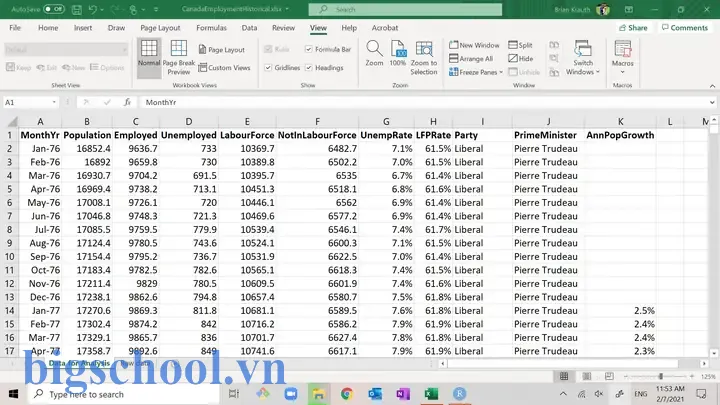Select the Data for Analysis sheet tab
This screenshot has height=405, width=720.
[79, 363]
